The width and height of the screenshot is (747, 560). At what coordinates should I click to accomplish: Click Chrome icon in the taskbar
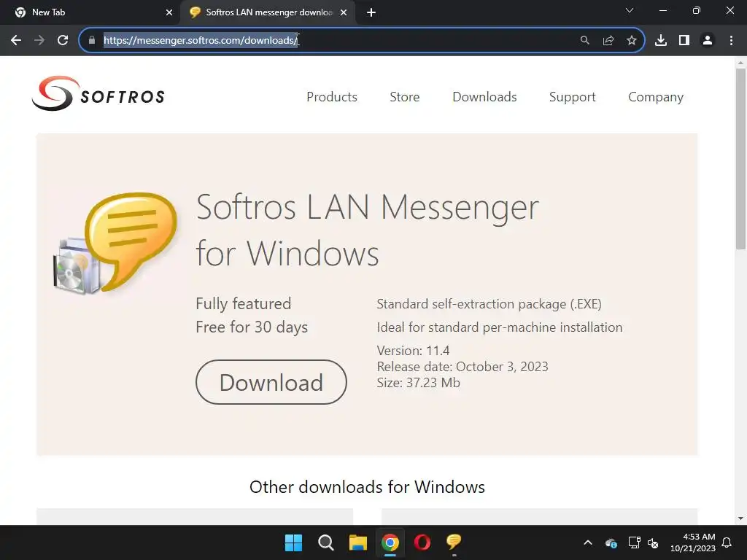point(390,542)
